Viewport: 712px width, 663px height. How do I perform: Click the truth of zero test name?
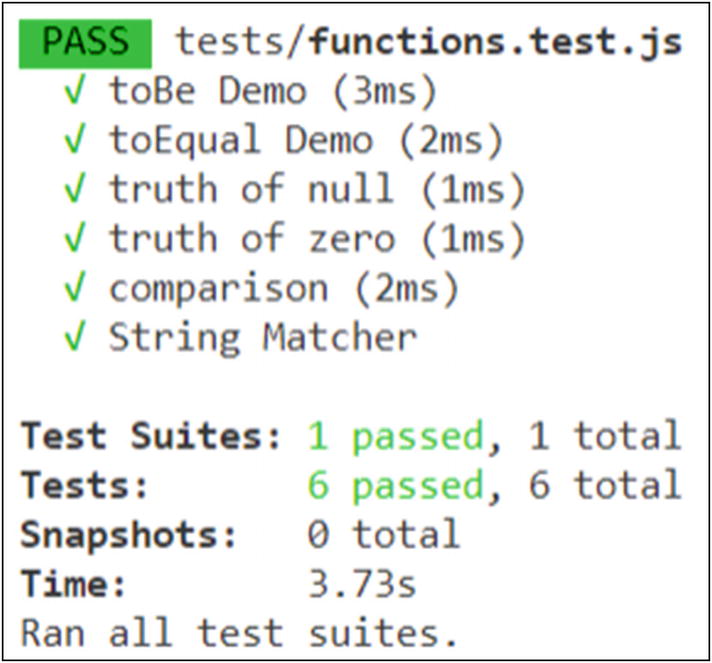point(251,238)
